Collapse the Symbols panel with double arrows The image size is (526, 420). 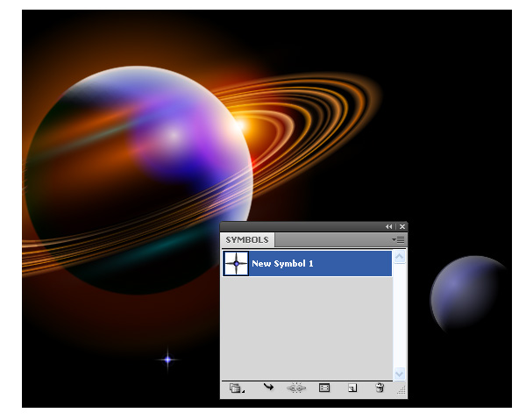coord(388,227)
